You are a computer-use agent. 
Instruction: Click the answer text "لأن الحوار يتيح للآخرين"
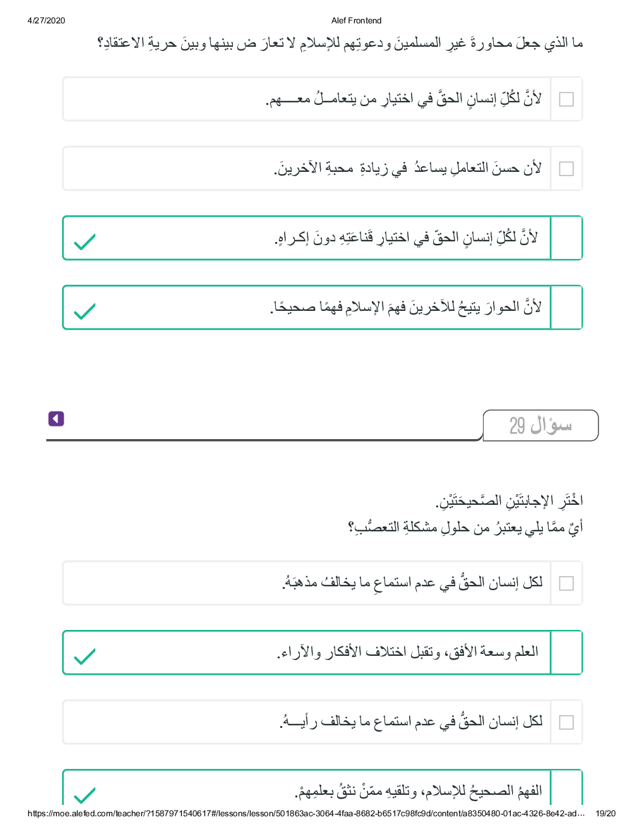click(405, 308)
